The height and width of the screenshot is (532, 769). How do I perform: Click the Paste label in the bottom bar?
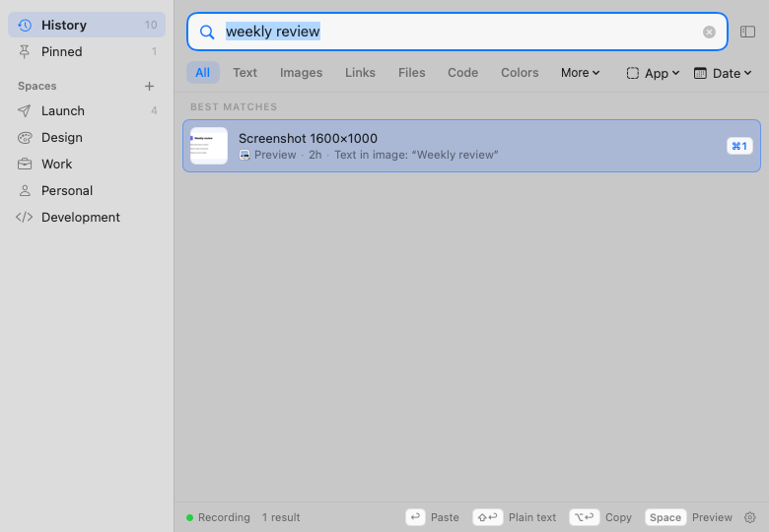[x=445, y=517]
